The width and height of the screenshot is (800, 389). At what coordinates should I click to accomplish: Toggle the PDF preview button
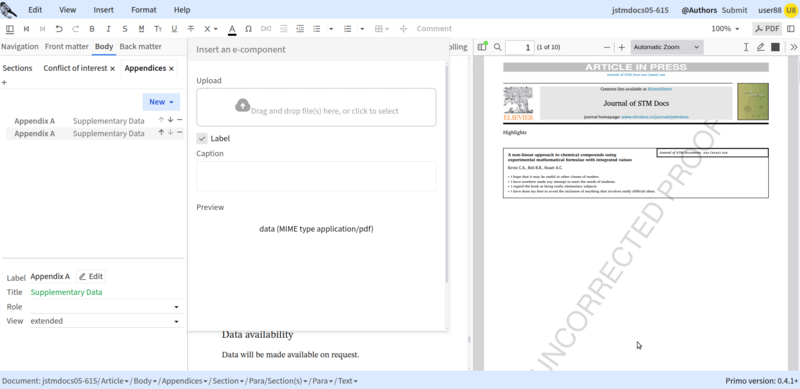767,29
